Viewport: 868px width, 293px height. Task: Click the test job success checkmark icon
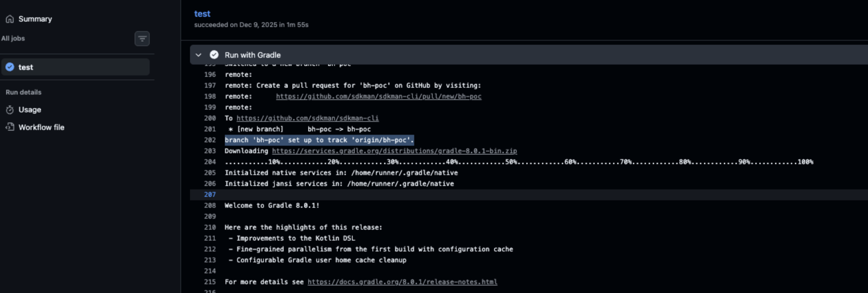(x=10, y=67)
